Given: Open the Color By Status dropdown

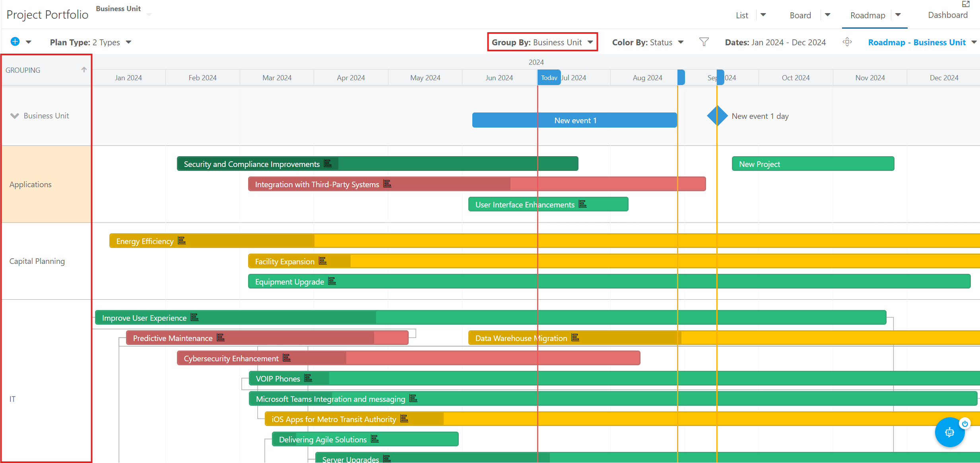Looking at the screenshot, I should (648, 42).
